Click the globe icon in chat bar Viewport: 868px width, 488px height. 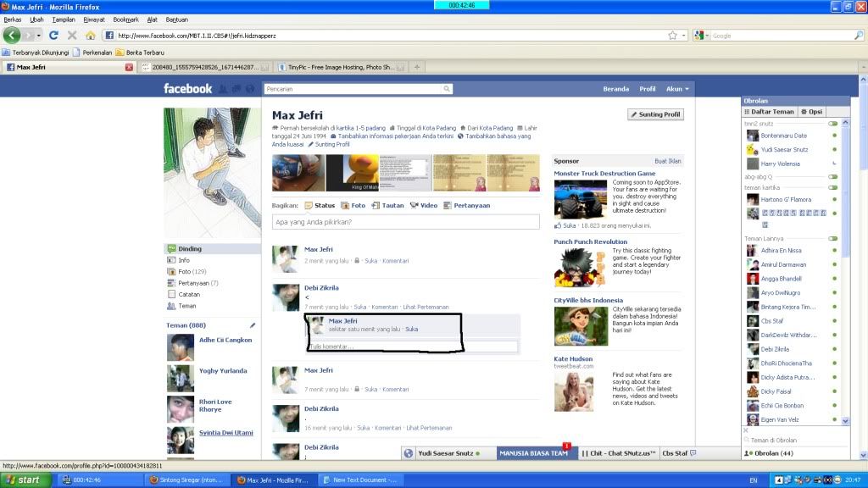[408, 453]
